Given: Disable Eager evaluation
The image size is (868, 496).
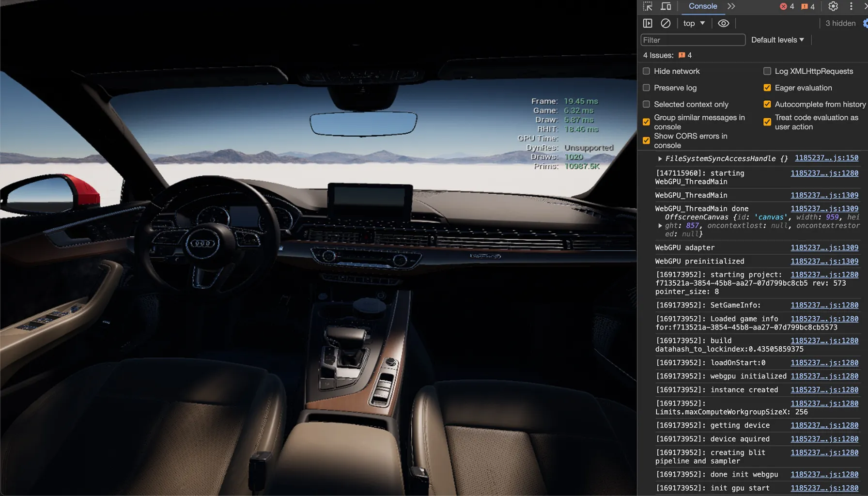Looking at the screenshot, I should (767, 88).
